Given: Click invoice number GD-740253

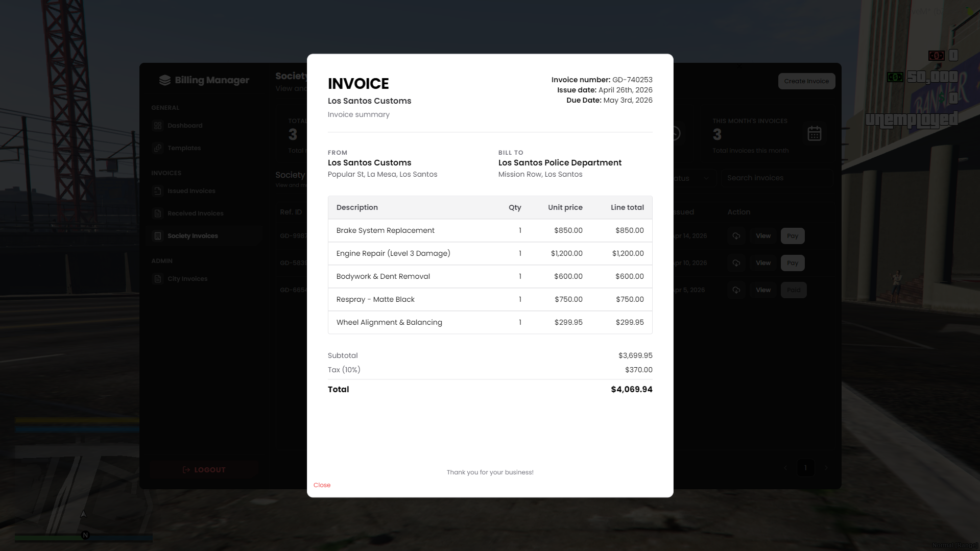Looking at the screenshot, I should 632,80.
